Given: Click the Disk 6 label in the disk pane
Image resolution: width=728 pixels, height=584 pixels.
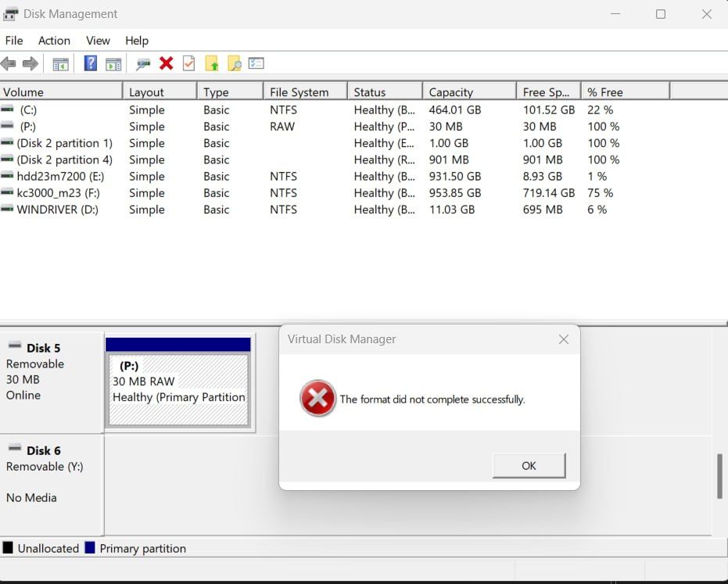Looking at the screenshot, I should [44, 451].
